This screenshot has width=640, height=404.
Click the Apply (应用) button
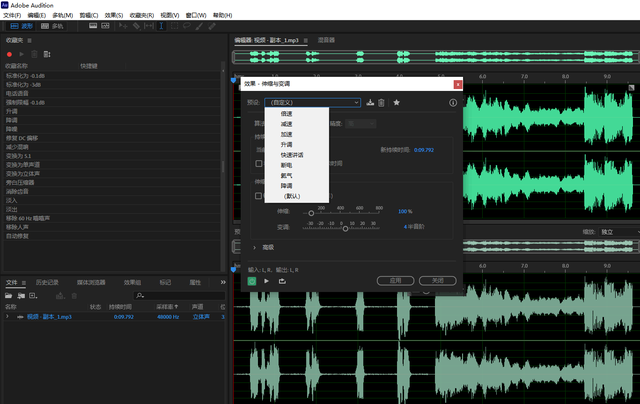pos(396,281)
